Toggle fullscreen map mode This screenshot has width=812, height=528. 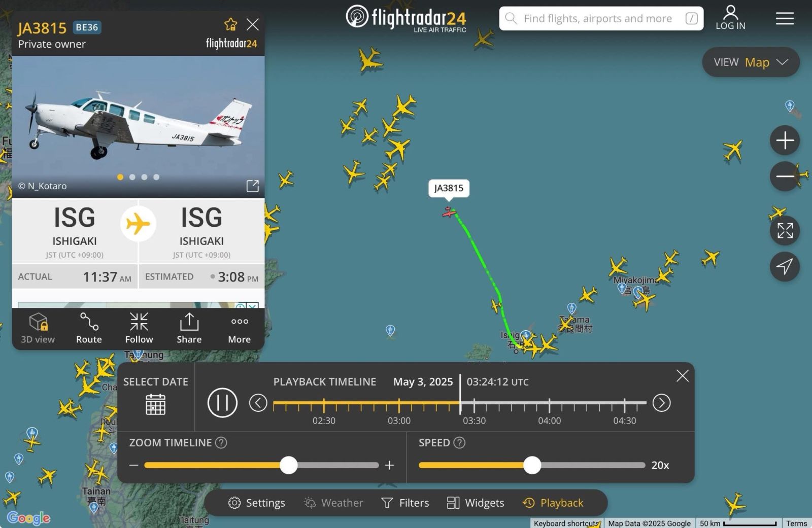[x=785, y=230]
